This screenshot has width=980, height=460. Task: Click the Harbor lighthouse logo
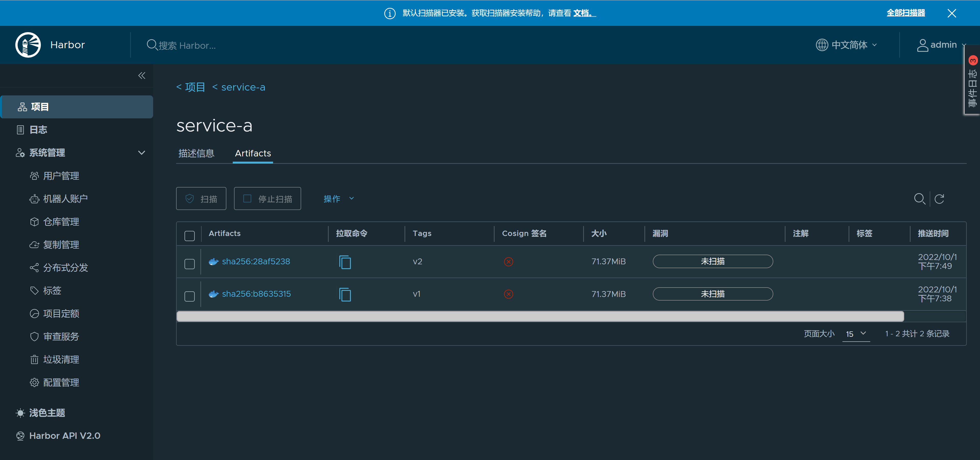coord(28,45)
